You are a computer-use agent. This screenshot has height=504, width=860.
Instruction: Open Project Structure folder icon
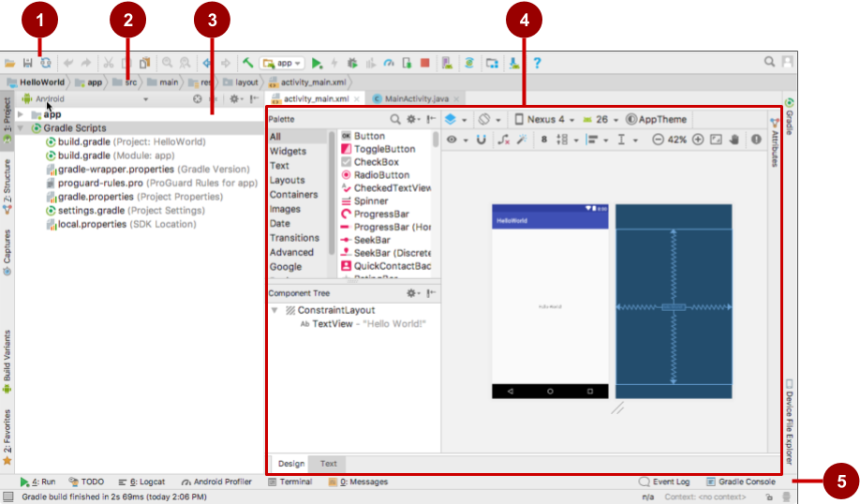[x=492, y=63]
